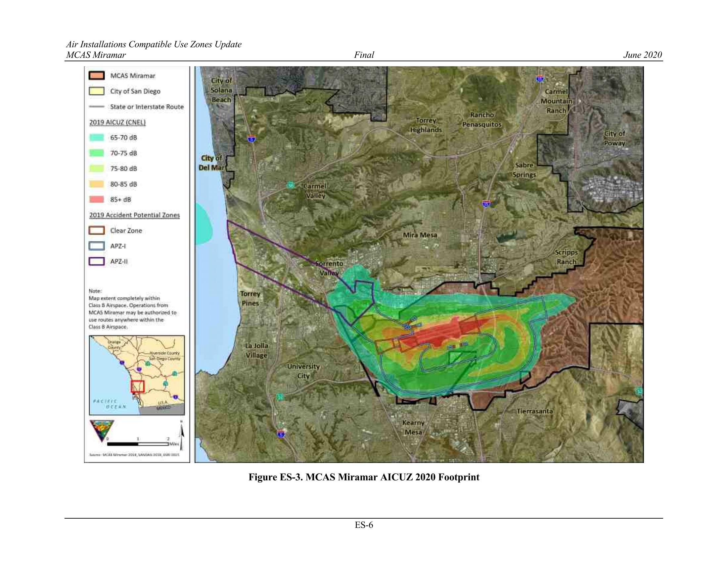Click the 'Torrey Highlands' map label
Viewport: 728px width, 563px height.
[426, 125]
